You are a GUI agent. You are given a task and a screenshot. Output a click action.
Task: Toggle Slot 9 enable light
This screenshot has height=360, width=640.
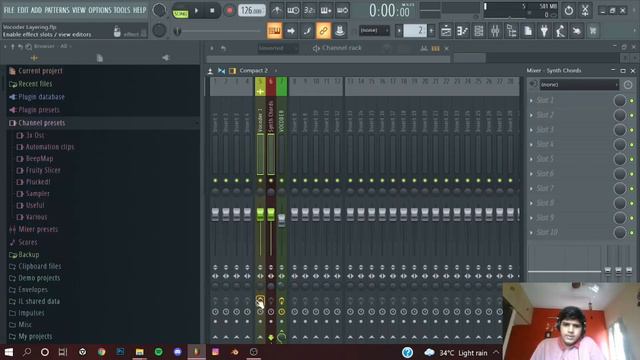point(631,218)
